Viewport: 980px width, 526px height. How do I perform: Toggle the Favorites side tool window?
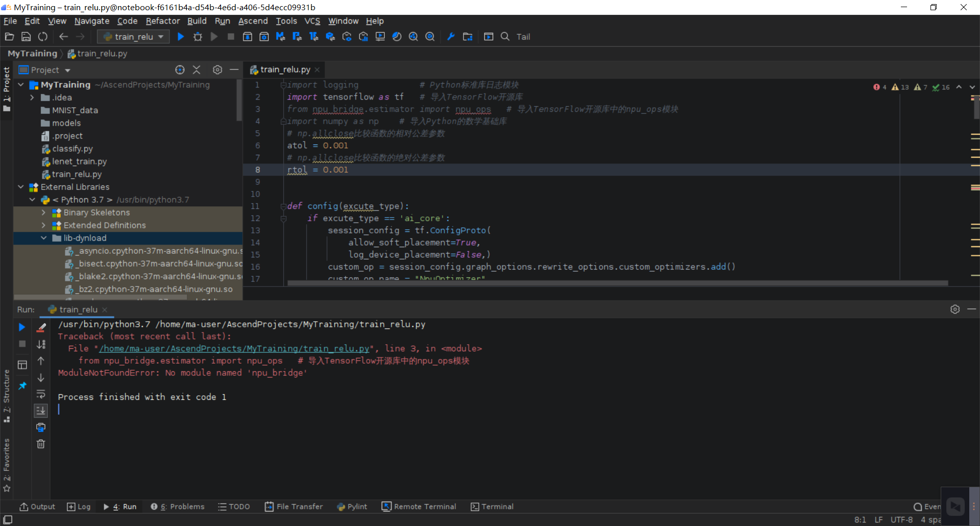[7, 465]
